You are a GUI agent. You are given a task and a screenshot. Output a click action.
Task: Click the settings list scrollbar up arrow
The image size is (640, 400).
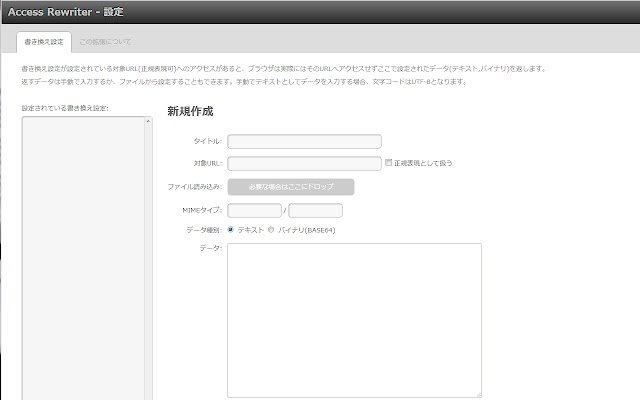pyautogui.click(x=148, y=121)
